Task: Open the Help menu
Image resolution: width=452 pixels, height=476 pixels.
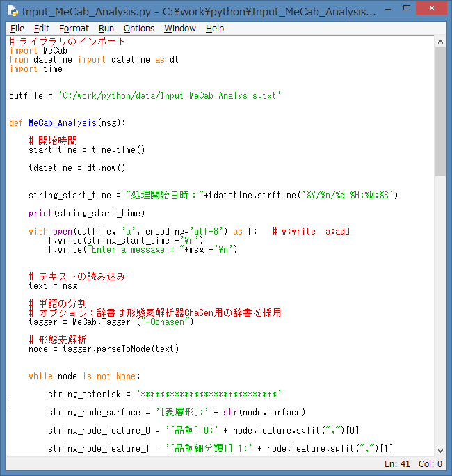Action: [215, 29]
